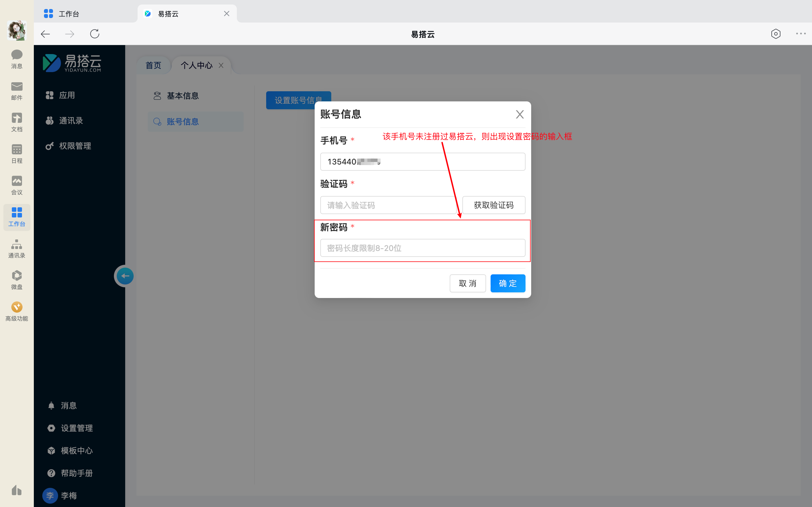
Task: Select 基本信息 in personal center menu
Action: tap(182, 96)
